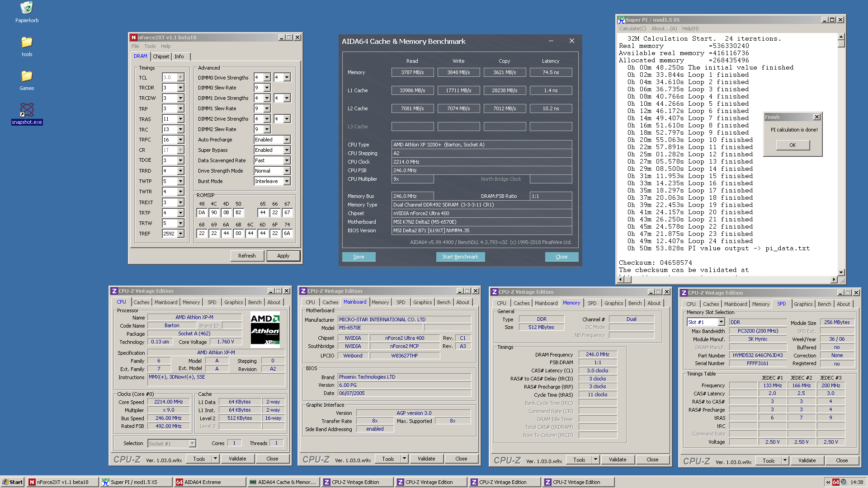Screen dimensions: 868x488
Task: Open the Papierkorb recycle bin icon
Action: [x=27, y=12]
